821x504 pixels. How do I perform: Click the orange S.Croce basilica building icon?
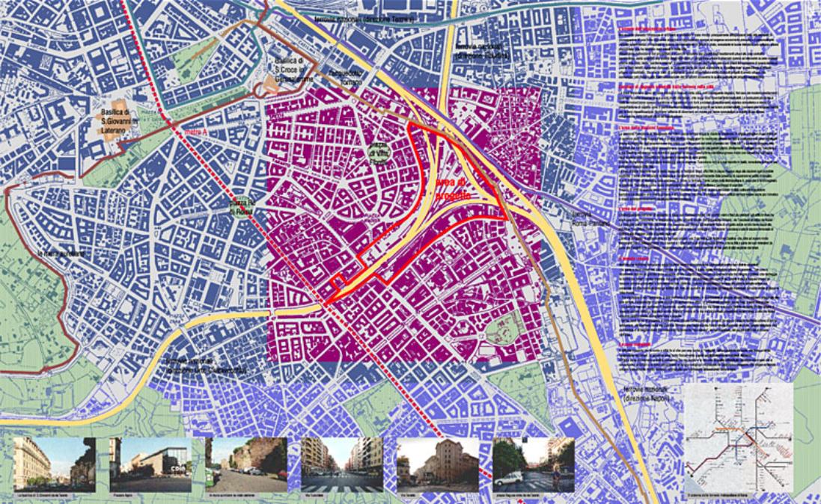click(x=269, y=84)
